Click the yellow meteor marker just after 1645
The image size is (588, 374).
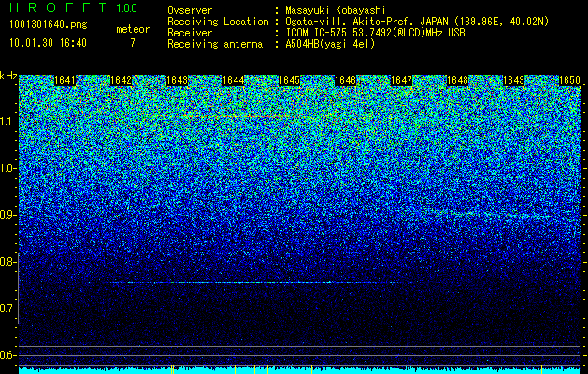coord(311,368)
